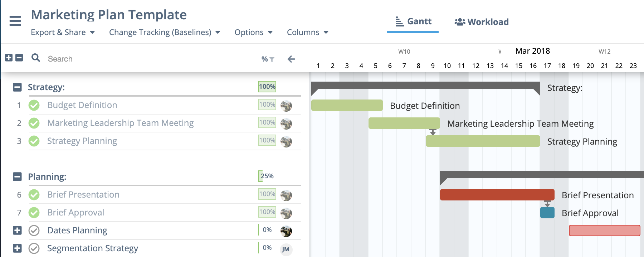Viewport: 644px width, 257px height.
Task: Select the green Budget Definition Gantt bar
Action: 347,105
